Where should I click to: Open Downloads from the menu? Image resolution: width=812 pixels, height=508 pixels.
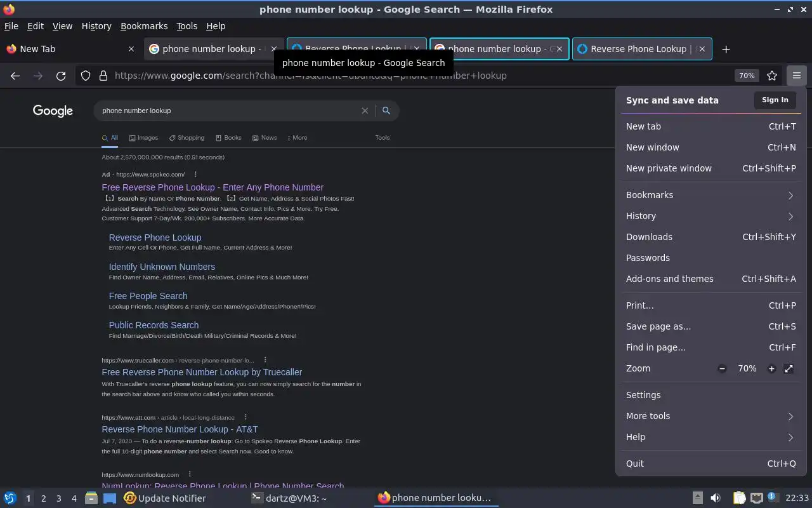(x=710, y=237)
